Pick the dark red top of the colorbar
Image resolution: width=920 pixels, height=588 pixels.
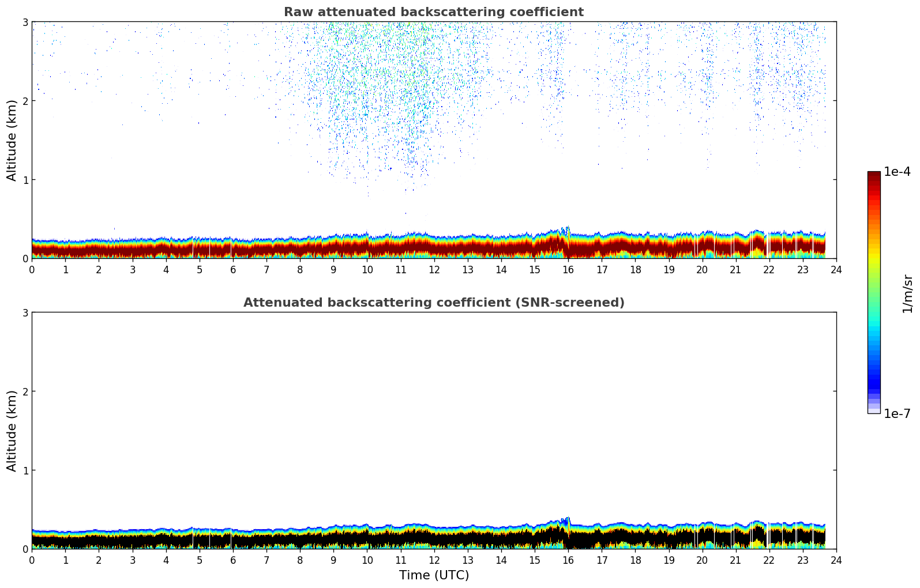click(874, 179)
